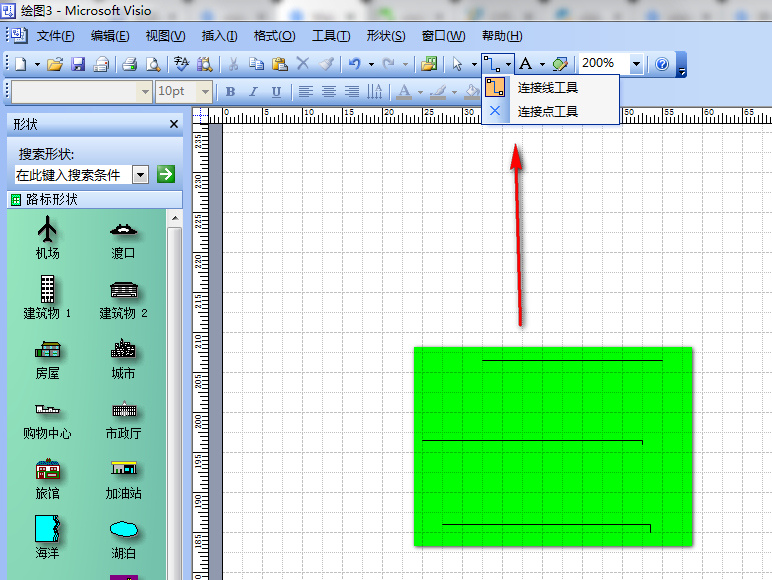Open the 200% zoom dropdown
The image size is (772, 580).
636,64
